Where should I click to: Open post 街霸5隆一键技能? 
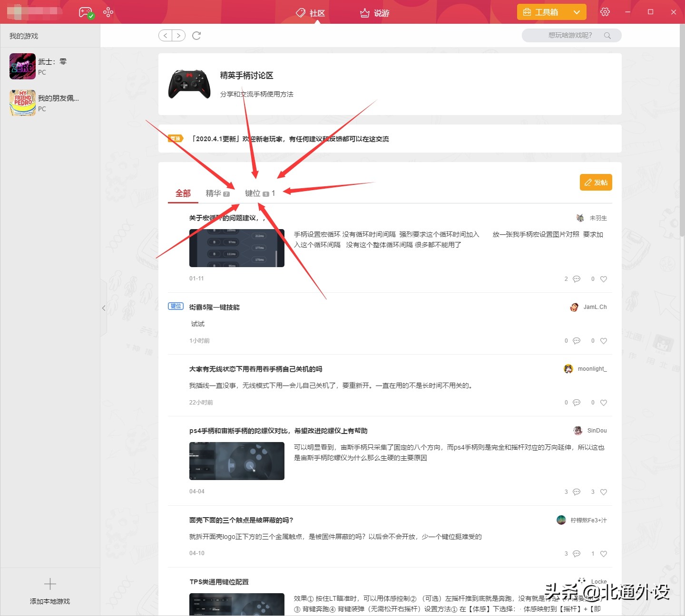coord(215,307)
